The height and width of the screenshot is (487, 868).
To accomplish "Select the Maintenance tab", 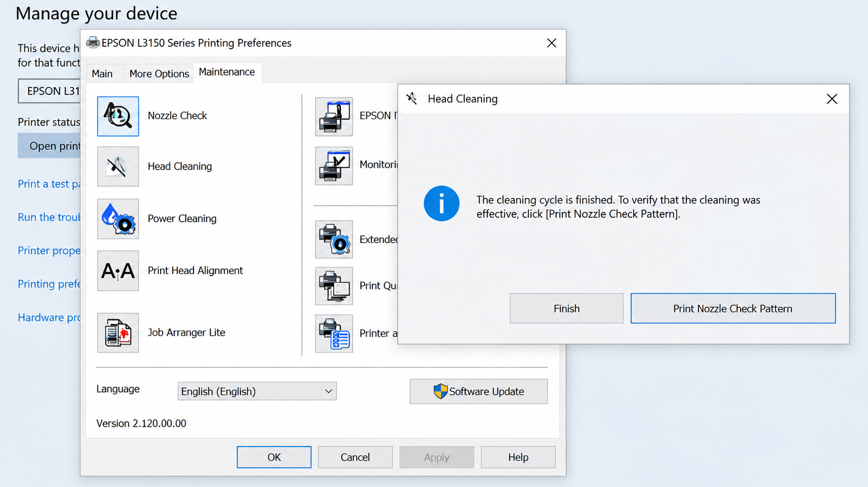I will pos(227,72).
